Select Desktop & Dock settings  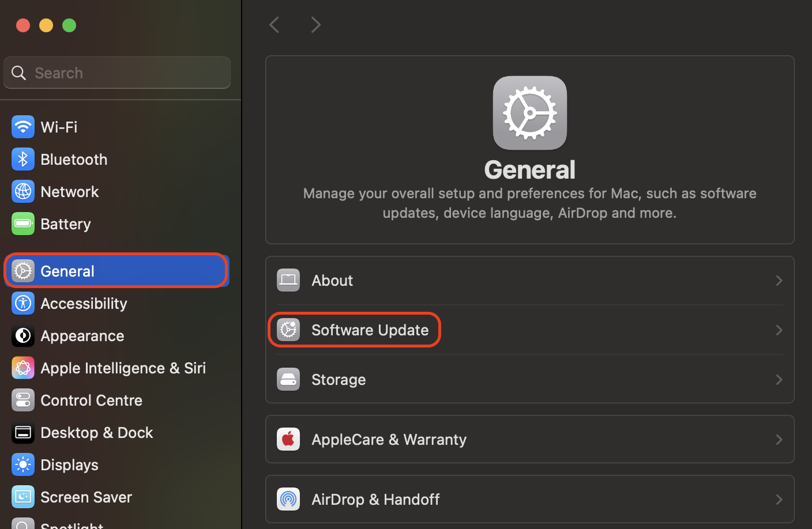click(x=96, y=432)
